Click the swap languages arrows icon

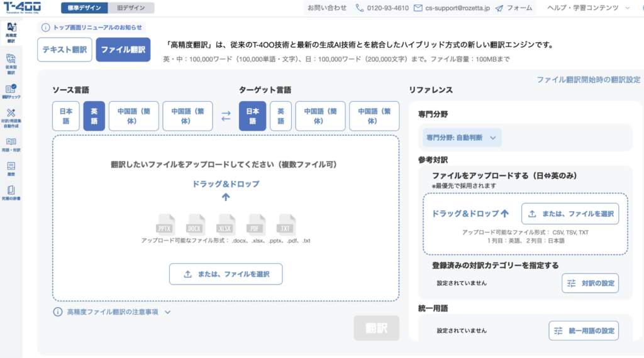pos(226,116)
